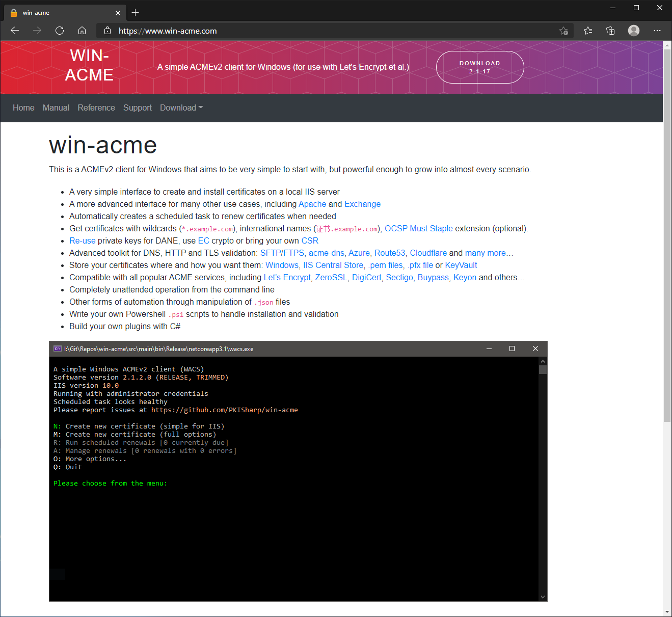This screenshot has height=617, width=672.
Task: Close the win-acme browser tab
Action: 118,13
